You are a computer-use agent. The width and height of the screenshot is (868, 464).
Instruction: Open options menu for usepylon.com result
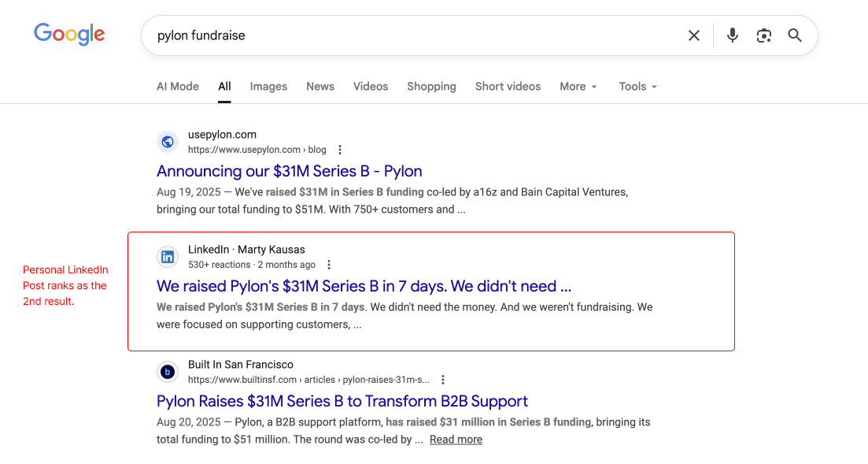coord(340,150)
